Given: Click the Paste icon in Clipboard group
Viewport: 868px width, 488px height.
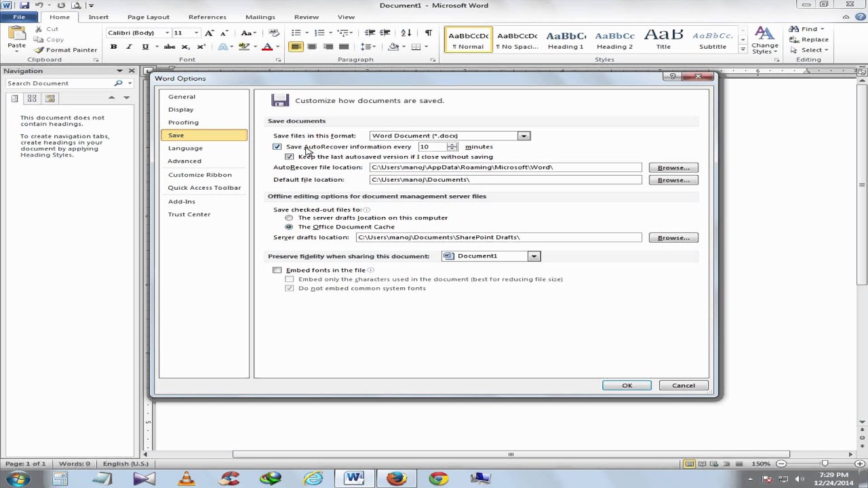Looking at the screenshot, I should pos(16,34).
